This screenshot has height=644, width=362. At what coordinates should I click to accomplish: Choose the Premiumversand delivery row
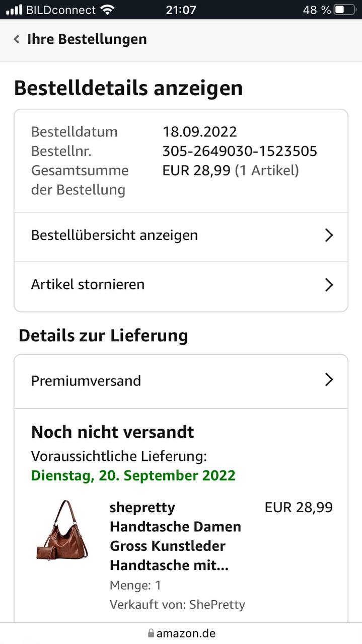pyautogui.click(x=86, y=381)
